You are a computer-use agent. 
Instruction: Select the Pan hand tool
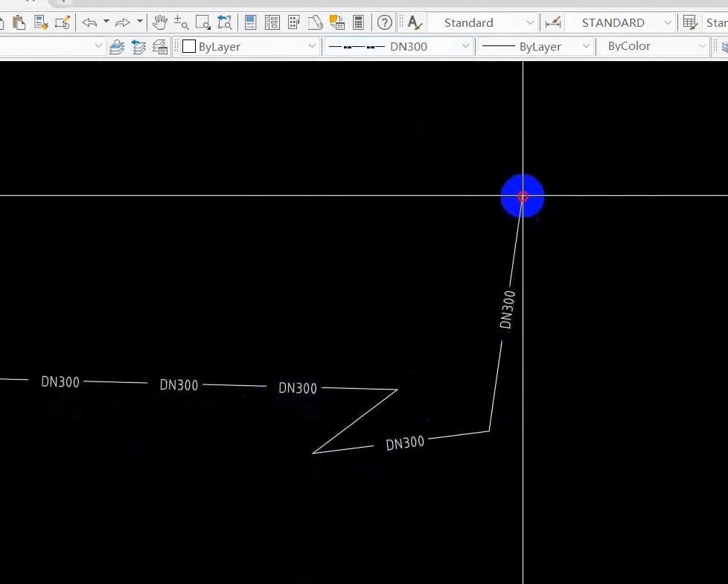pos(160,22)
